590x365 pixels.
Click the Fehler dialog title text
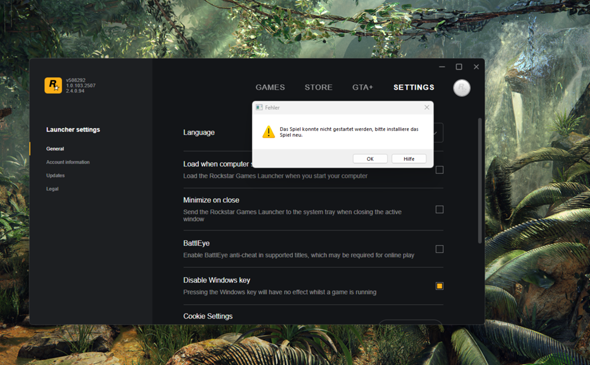272,108
